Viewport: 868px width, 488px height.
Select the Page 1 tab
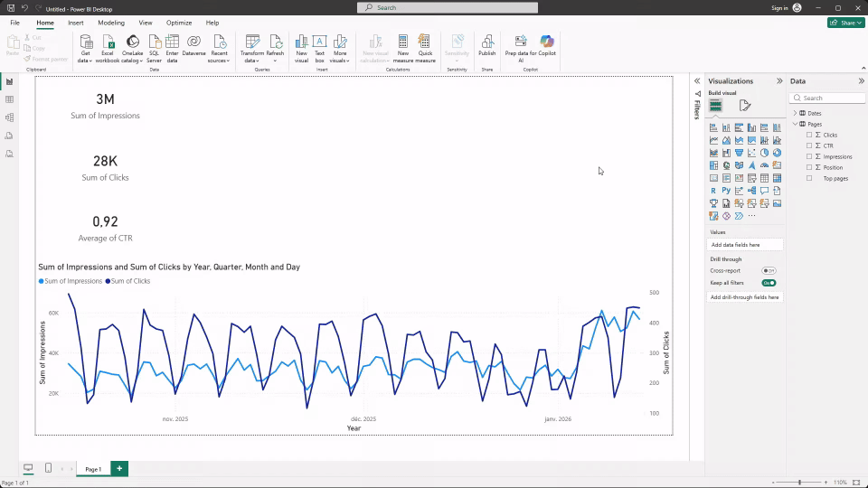(93, 469)
